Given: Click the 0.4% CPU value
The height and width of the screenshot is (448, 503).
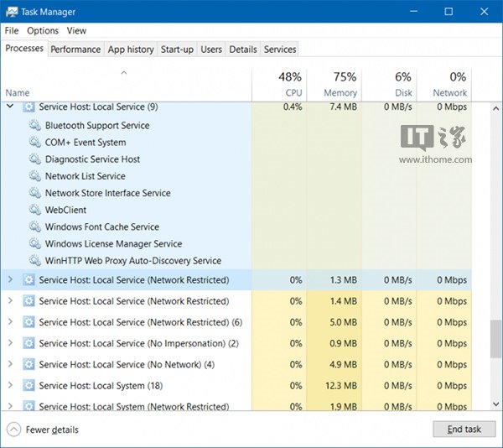Looking at the screenshot, I should tap(293, 107).
